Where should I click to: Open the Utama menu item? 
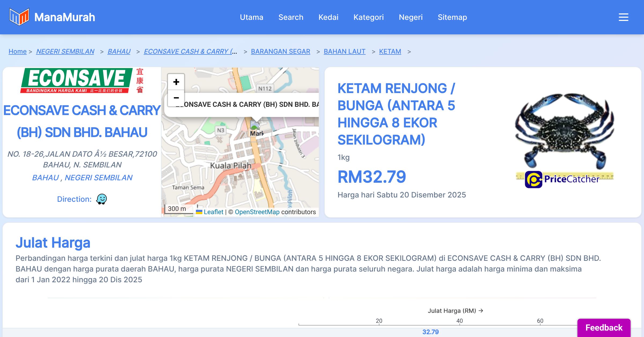[x=251, y=17]
